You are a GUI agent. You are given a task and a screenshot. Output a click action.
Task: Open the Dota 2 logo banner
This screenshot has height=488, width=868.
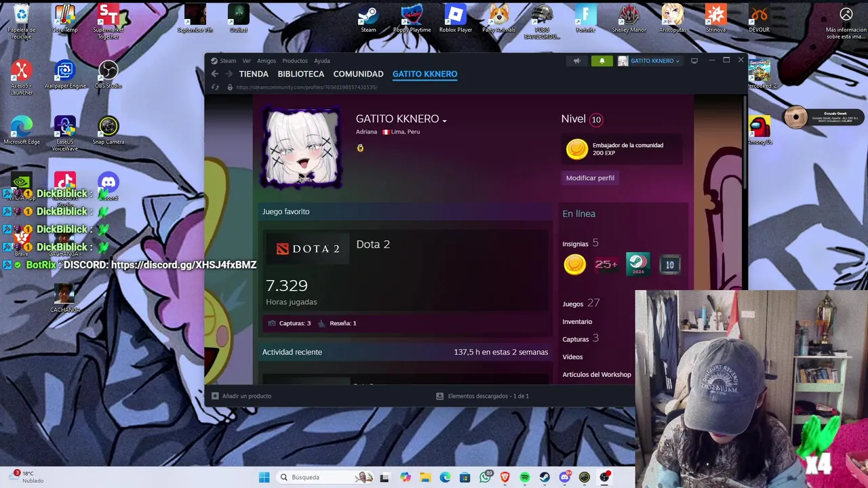pyautogui.click(x=307, y=249)
